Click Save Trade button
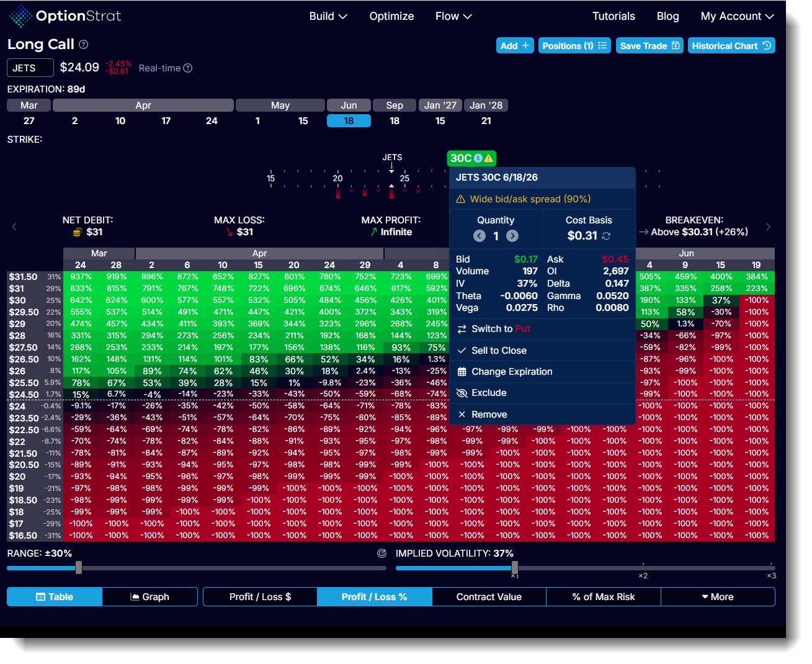This screenshot has height=664, width=812. [649, 45]
